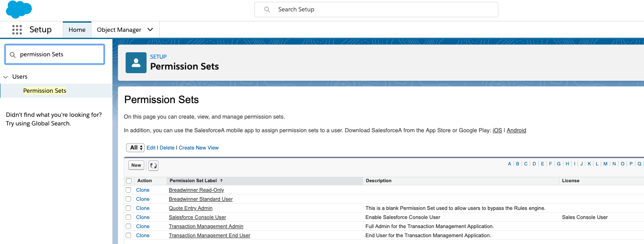
Task: Open the Object Manager tab
Action: coord(119,30)
